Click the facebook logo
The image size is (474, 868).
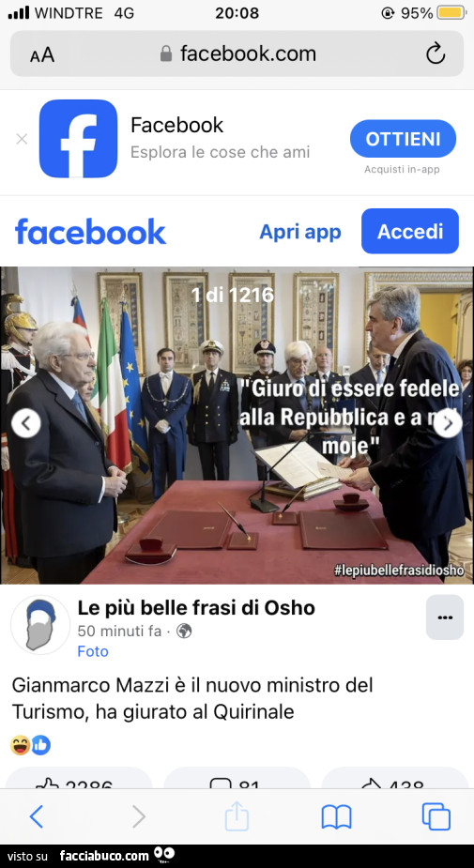(x=90, y=232)
